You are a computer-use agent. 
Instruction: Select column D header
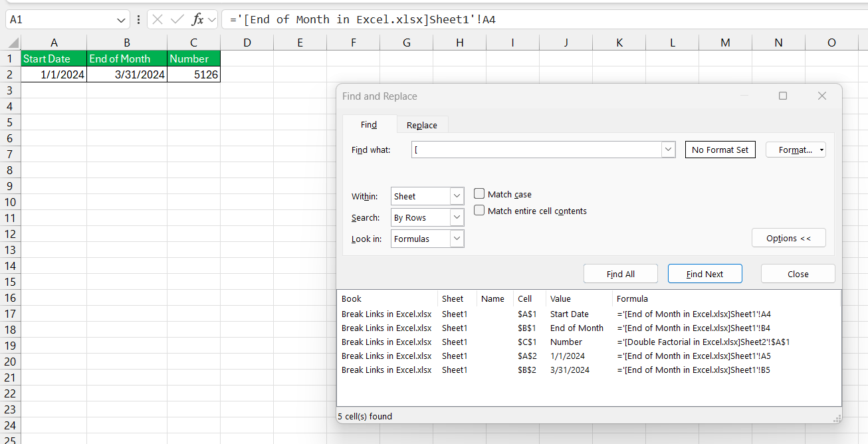247,43
